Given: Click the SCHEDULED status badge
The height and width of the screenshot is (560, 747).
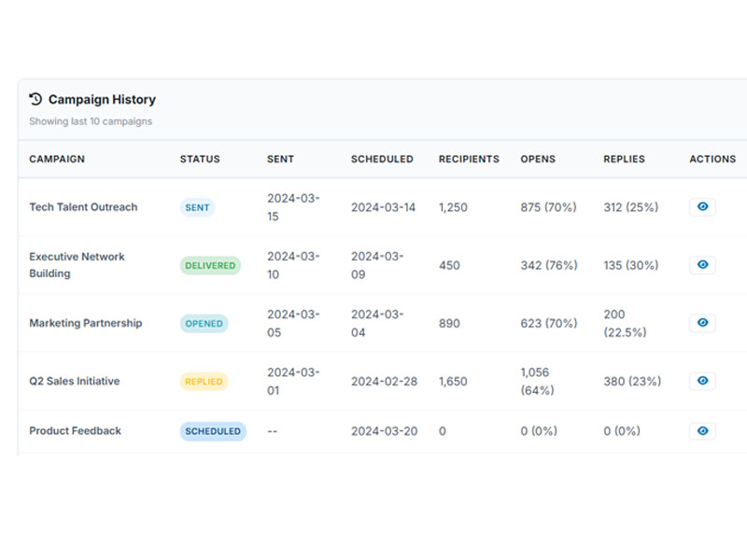Looking at the screenshot, I should pyautogui.click(x=213, y=431).
